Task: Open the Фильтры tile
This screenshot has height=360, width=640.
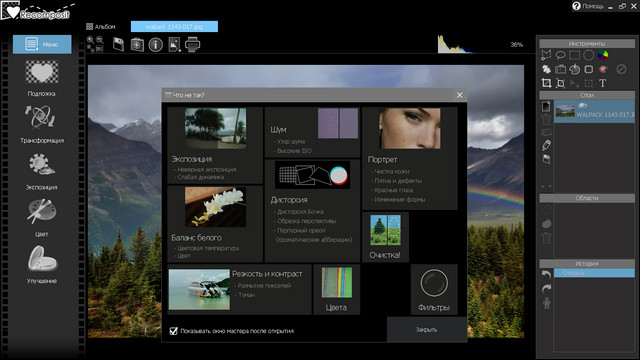Action: coord(434,289)
